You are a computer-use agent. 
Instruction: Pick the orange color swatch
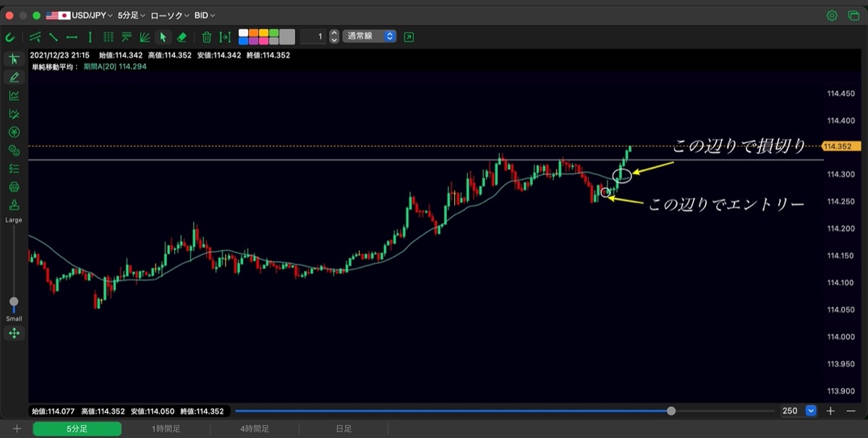point(254,33)
